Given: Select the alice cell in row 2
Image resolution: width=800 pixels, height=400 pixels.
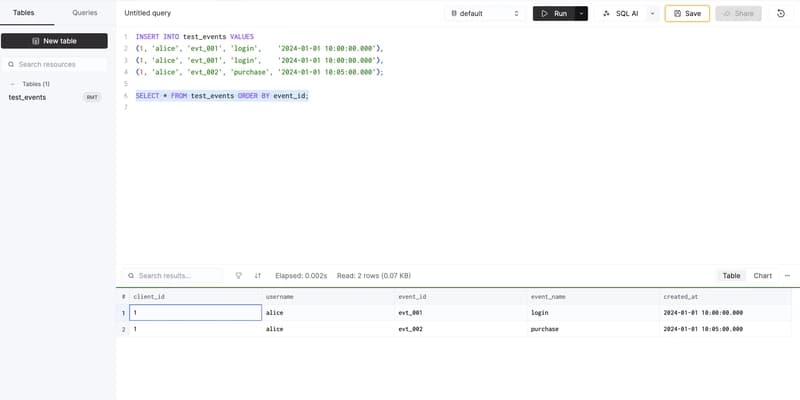Looking at the screenshot, I should pyautogui.click(x=328, y=329).
